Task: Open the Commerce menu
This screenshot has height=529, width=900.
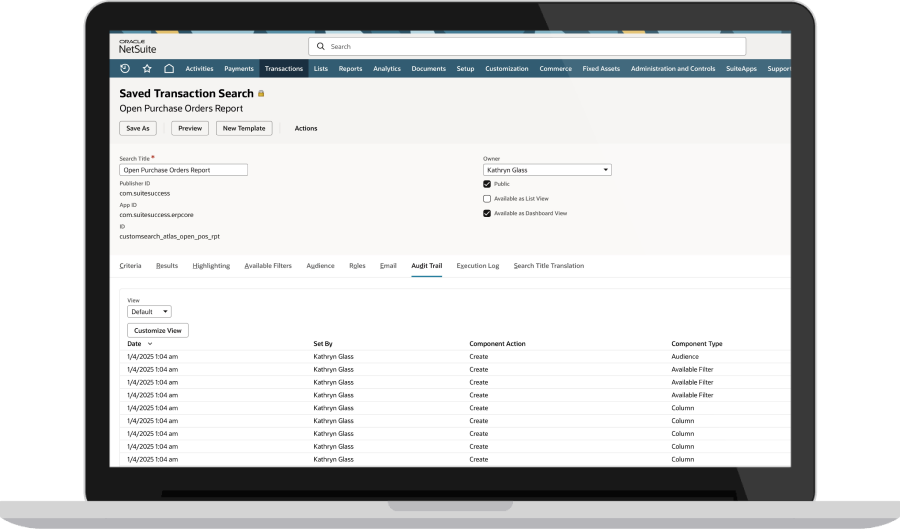Action: click(x=556, y=69)
